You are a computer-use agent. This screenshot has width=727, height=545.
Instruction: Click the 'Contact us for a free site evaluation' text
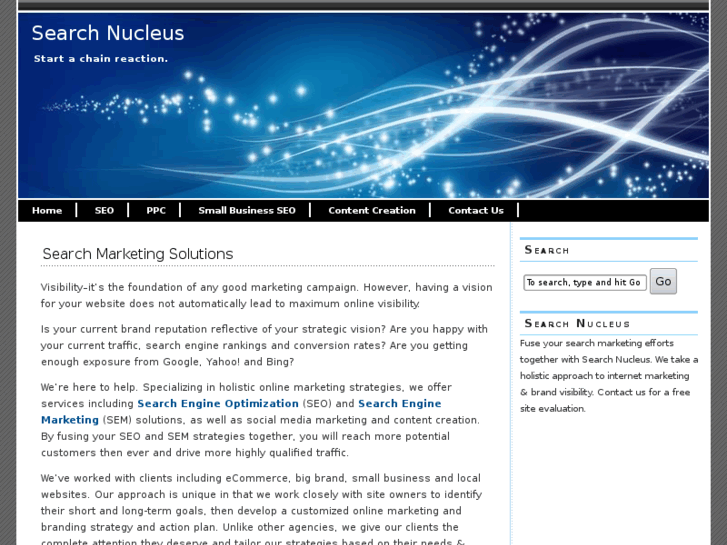pos(605,400)
